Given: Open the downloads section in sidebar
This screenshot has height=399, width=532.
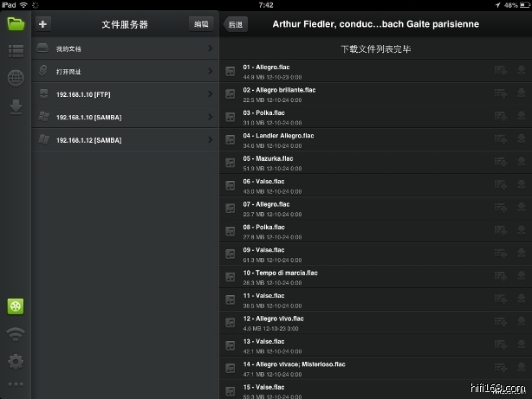Looking at the screenshot, I should click(16, 106).
